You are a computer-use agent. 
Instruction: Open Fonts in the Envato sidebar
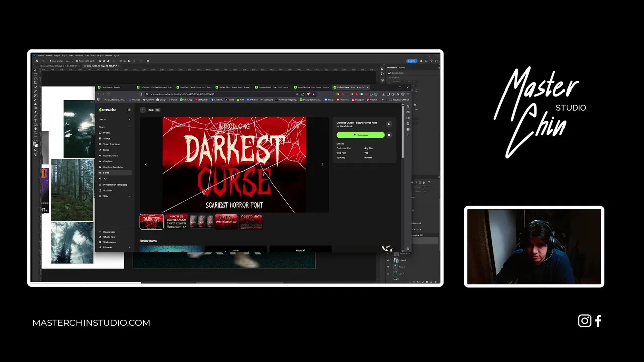pyautogui.click(x=115, y=173)
